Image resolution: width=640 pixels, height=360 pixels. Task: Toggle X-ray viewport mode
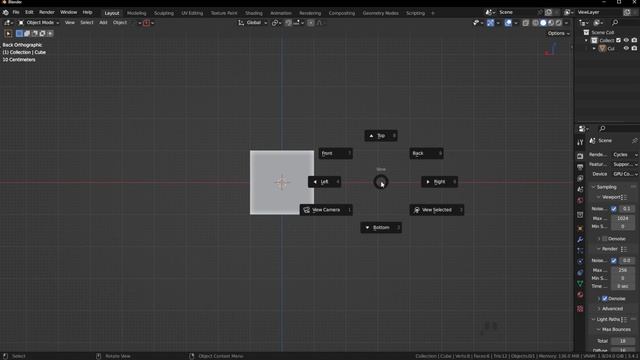click(x=526, y=23)
